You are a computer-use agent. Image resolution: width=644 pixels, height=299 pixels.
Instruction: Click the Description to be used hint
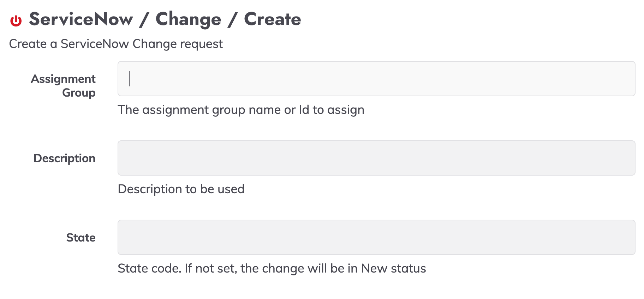click(x=181, y=189)
